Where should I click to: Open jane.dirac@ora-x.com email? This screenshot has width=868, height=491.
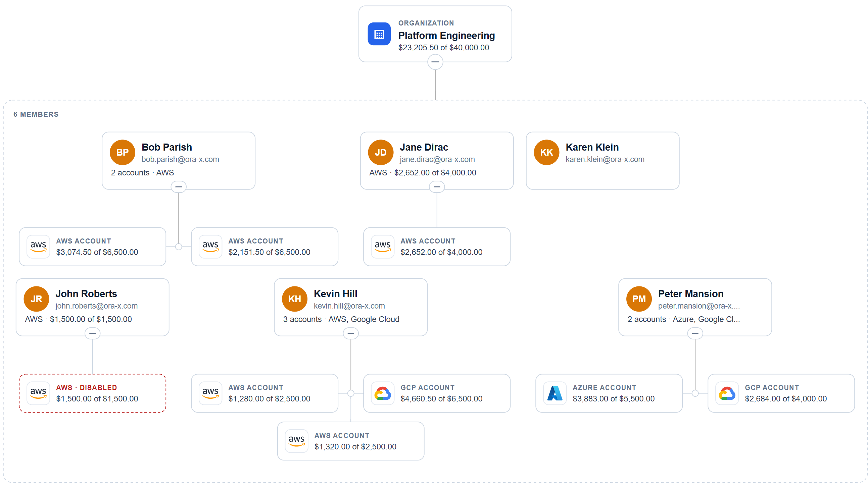tap(437, 159)
